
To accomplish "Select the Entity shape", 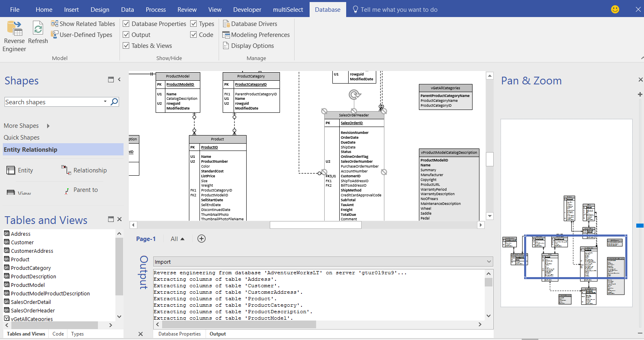I will tap(20, 170).
